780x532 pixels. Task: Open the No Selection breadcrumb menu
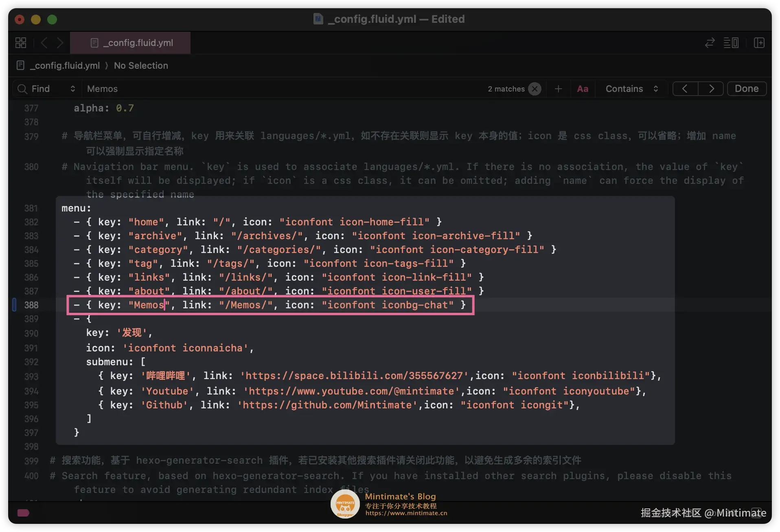coord(141,65)
